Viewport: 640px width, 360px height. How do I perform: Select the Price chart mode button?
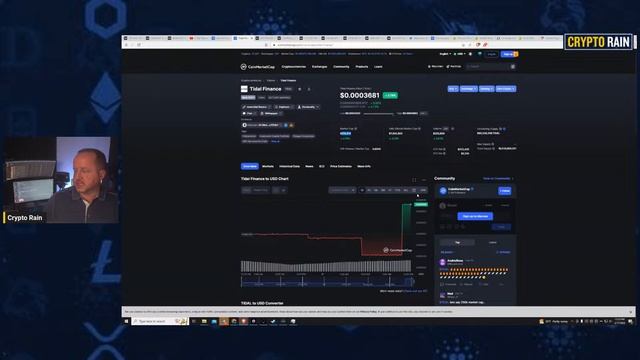tap(246, 190)
